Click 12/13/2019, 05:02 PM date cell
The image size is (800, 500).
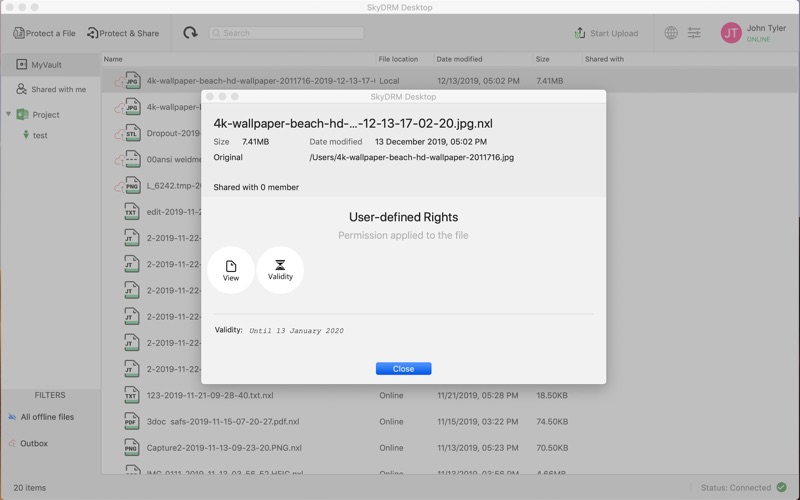pos(478,81)
